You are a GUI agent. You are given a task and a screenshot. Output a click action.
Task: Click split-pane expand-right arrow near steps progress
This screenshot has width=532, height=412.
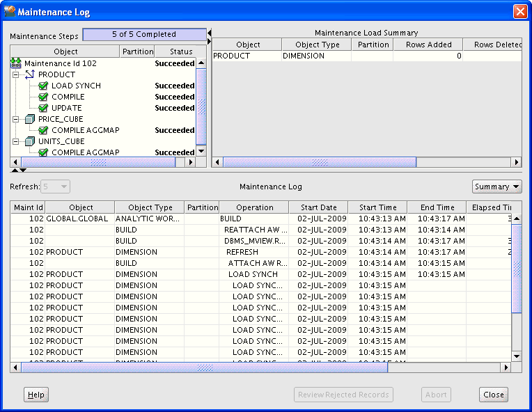click(x=210, y=41)
